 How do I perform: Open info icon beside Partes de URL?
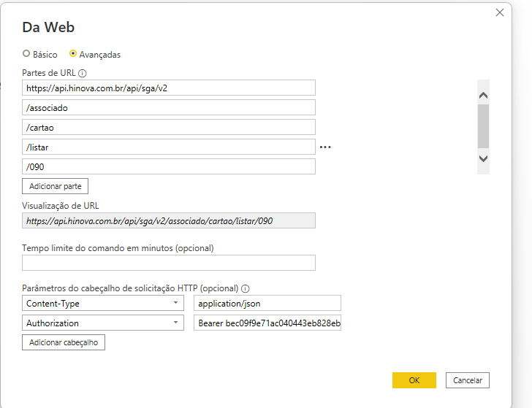83,73
